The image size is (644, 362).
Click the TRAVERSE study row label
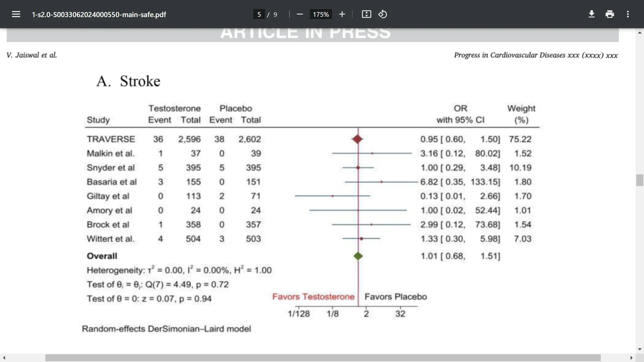coord(111,139)
